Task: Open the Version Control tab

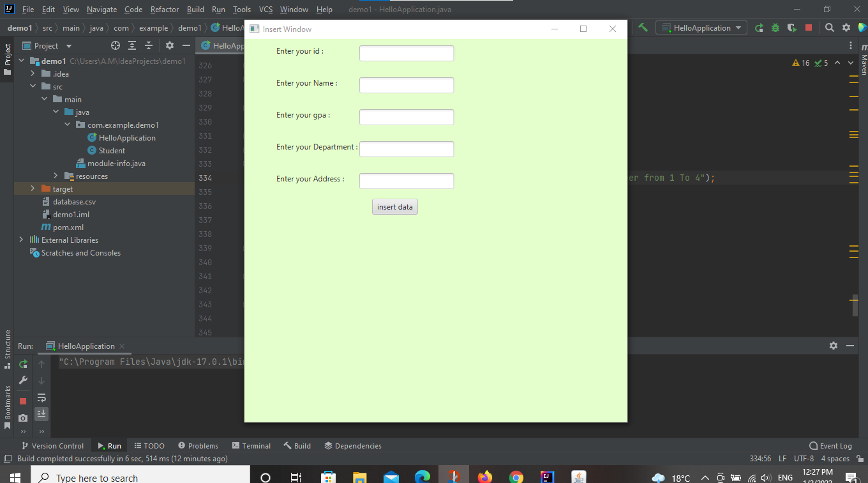Action: (x=52, y=446)
